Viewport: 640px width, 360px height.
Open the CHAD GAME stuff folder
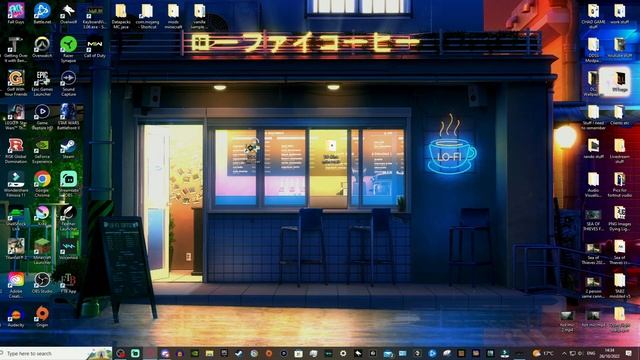coord(593,16)
